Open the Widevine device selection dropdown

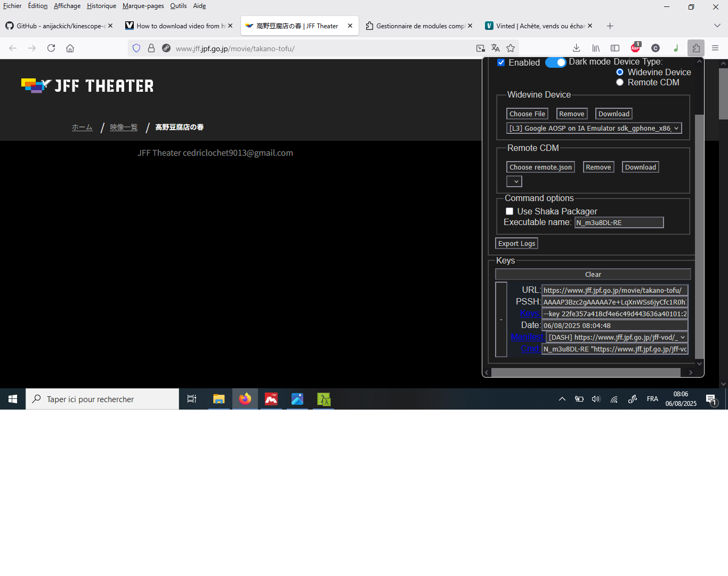pyautogui.click(x=594, y=128)
